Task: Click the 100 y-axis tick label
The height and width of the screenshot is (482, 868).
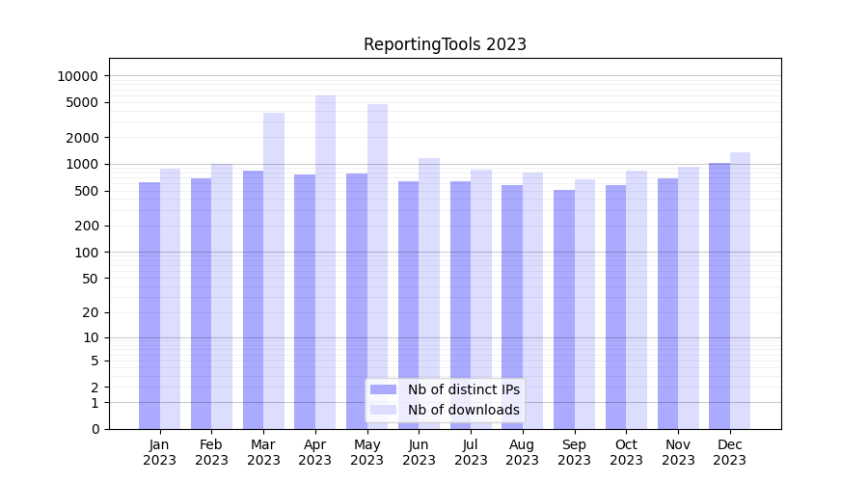Action: click(x=85, y=253)
